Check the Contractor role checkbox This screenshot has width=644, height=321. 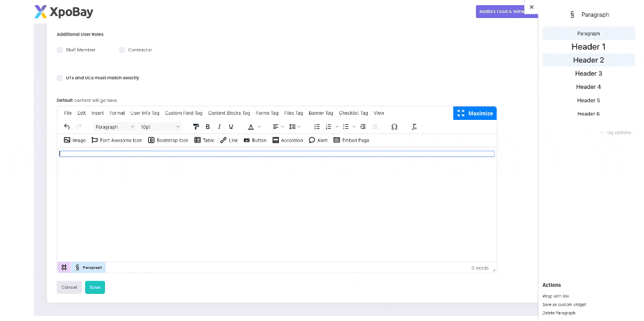(122, 50)
